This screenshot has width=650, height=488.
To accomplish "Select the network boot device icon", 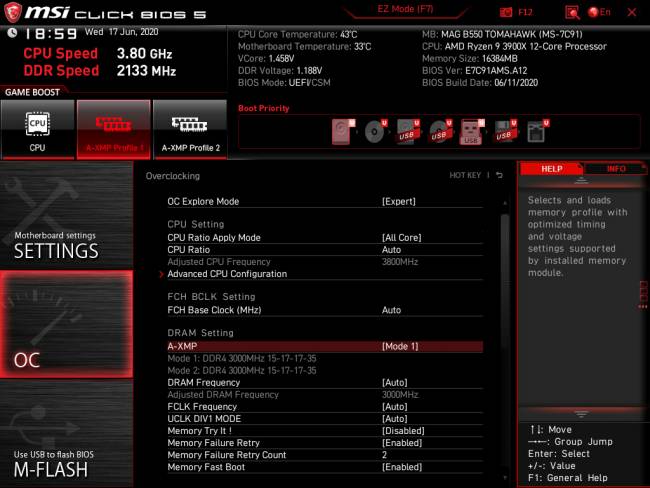I will click(x=535, y=131).
